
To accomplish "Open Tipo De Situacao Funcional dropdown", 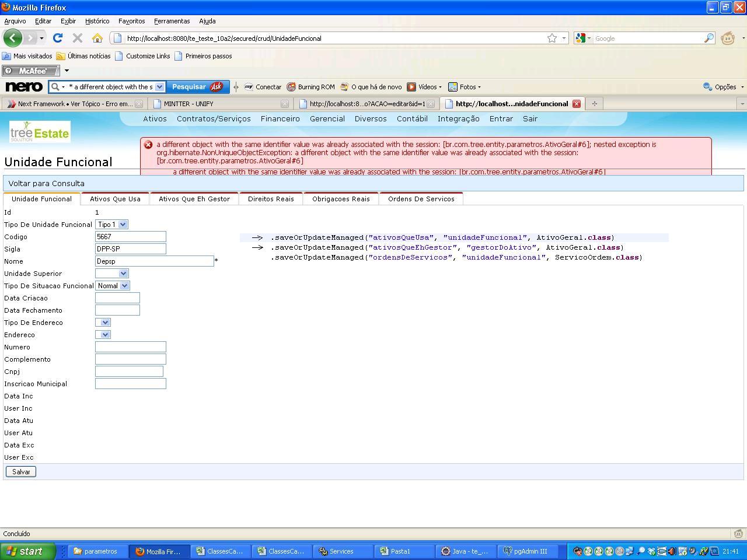I will click(x=113, y=286).
